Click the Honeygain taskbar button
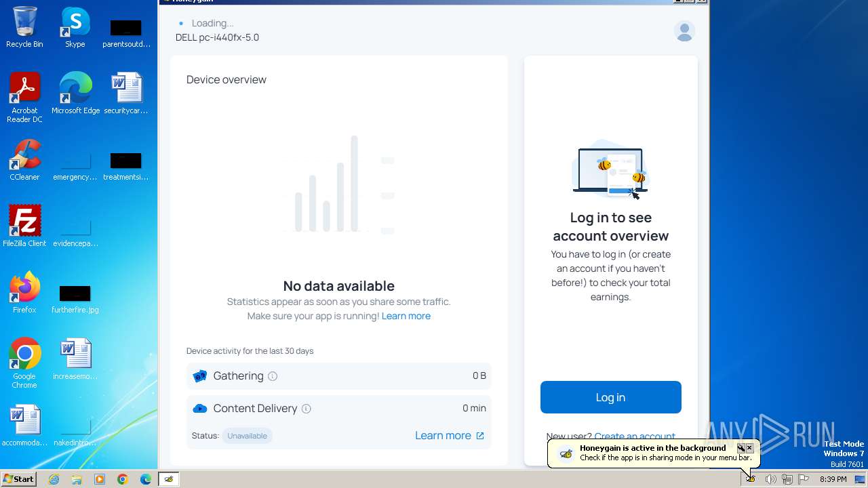 pos(168,479)
